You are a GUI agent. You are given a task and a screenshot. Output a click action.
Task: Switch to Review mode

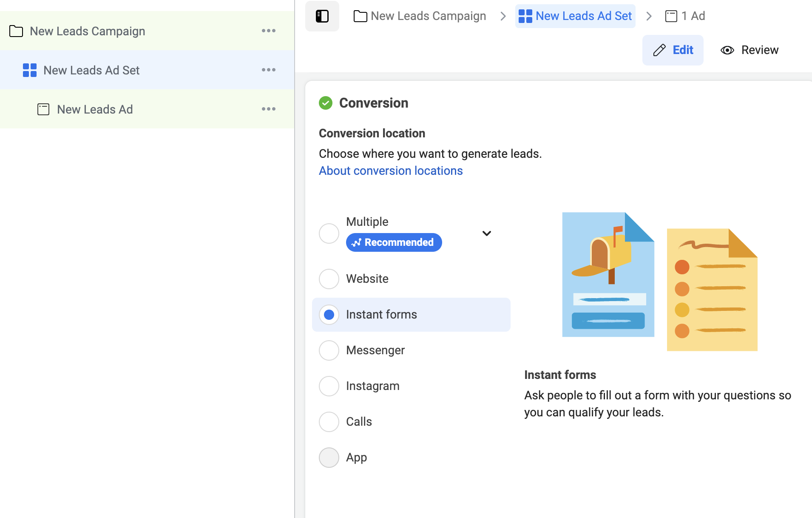point(750,50)
